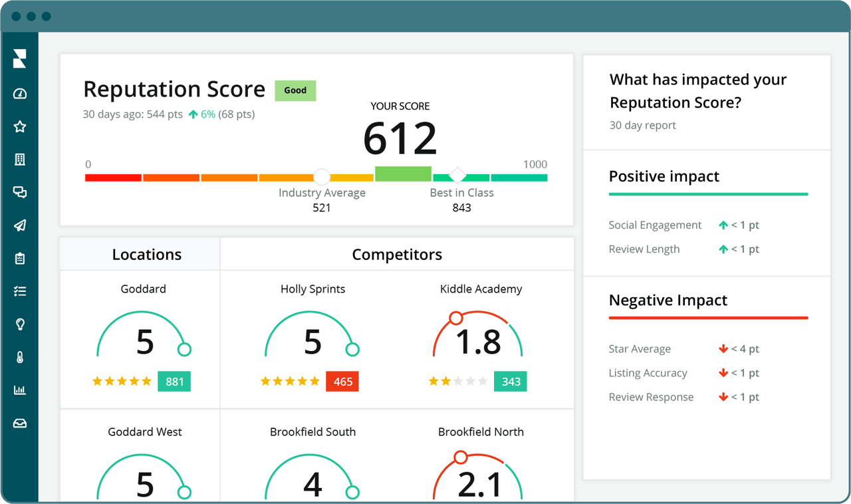Select the Holly Sprints red 465 badge

(x=342, y=382)
